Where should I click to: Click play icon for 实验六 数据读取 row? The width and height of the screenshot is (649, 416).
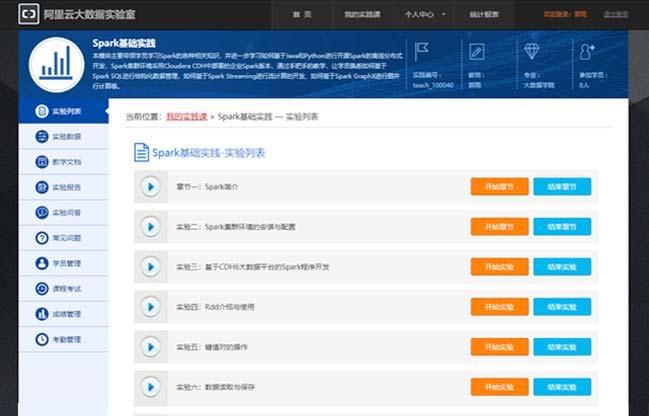tap(151, 387)
